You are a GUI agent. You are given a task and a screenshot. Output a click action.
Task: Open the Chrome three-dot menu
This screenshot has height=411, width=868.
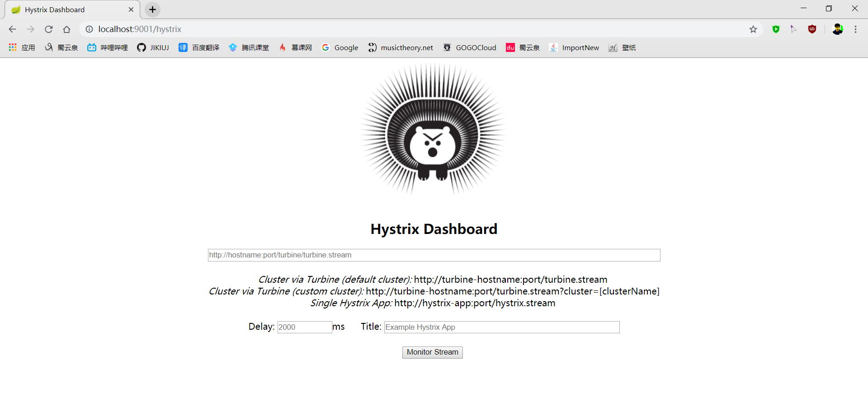pos(855,29)
